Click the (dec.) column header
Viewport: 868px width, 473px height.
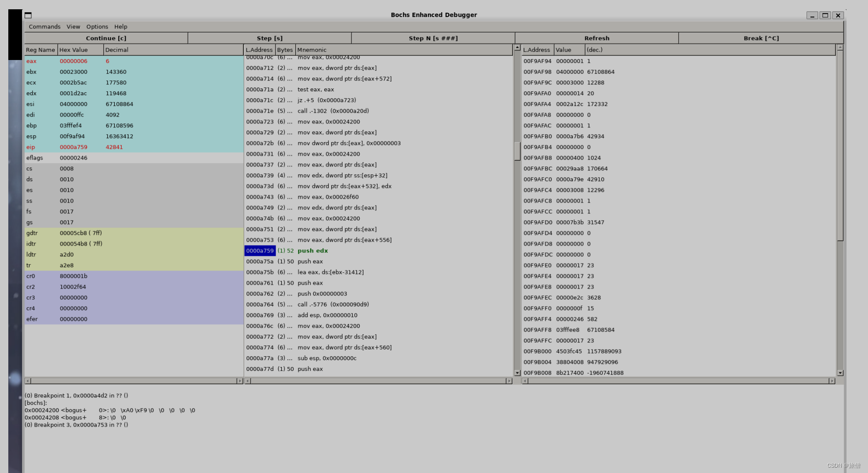pyautogui.click(x=710, y=50)
